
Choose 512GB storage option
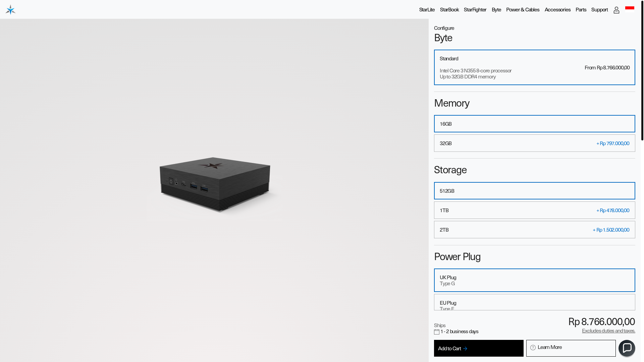point(534,191)
